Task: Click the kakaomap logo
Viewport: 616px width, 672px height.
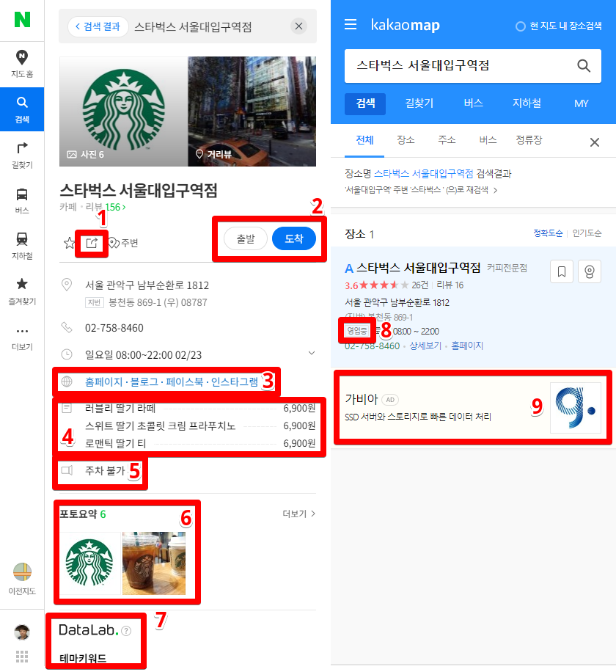Action: click(405, 25)
